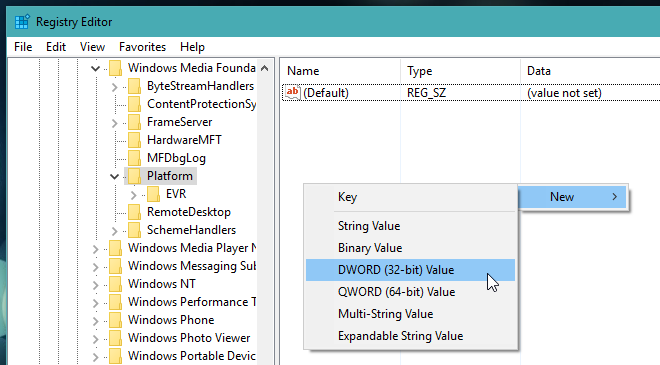Click the (value not set) data cell
The image size is (660, 365).
point(564,93)
